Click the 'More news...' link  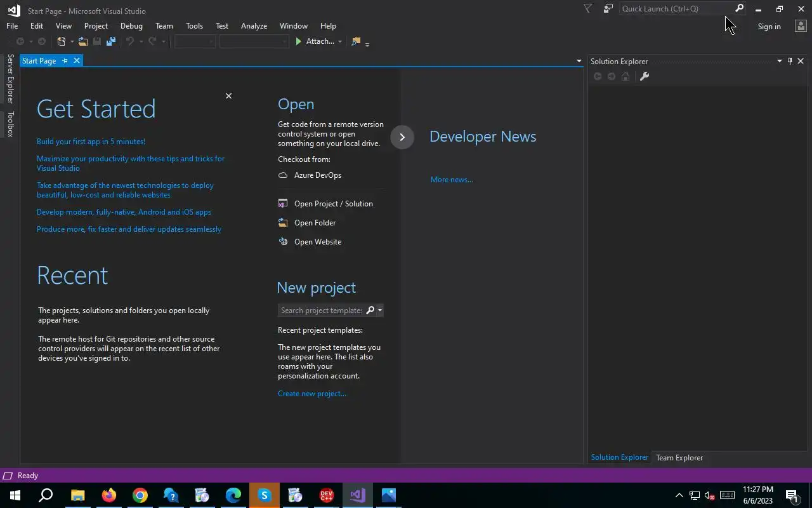coord(452,180)
